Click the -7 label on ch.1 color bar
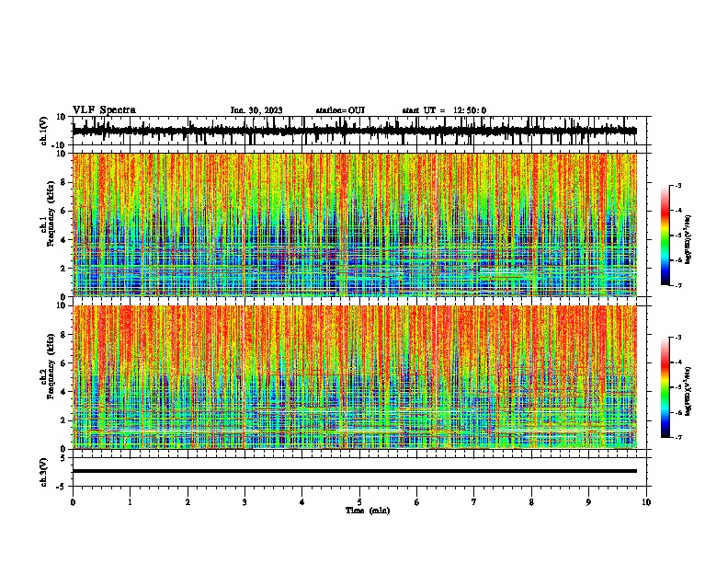 tap(678, 285)
